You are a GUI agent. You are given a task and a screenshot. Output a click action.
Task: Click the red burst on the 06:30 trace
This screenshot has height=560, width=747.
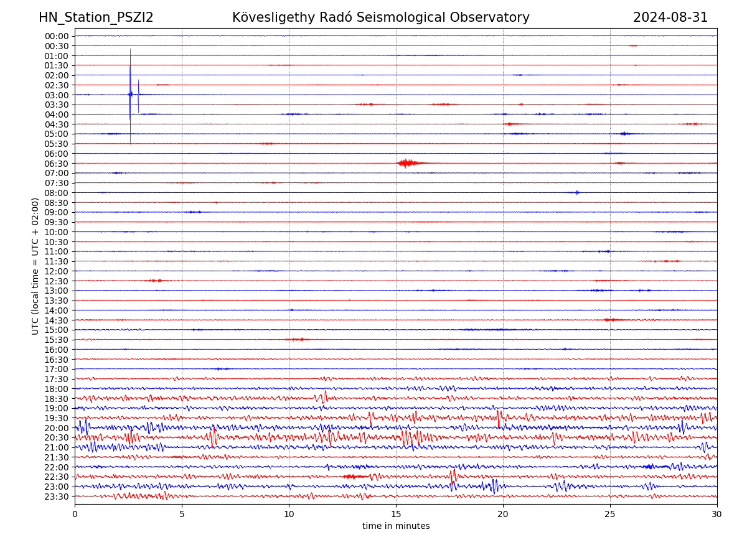[406, 163]
